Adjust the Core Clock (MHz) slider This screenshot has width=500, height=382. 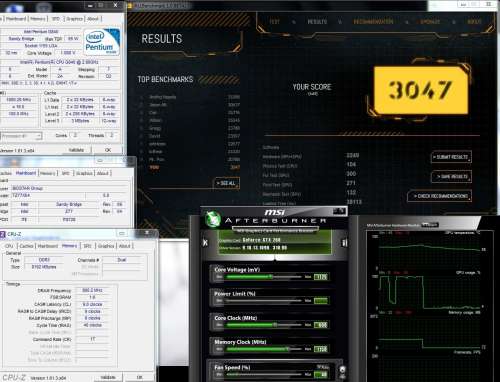(263, 325)
